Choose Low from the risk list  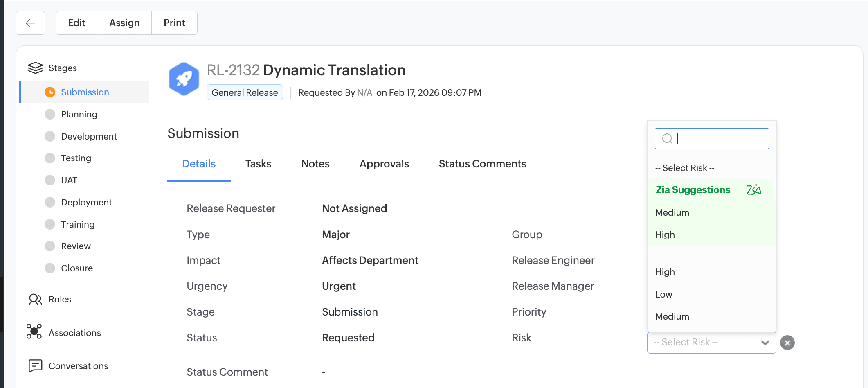663,294
